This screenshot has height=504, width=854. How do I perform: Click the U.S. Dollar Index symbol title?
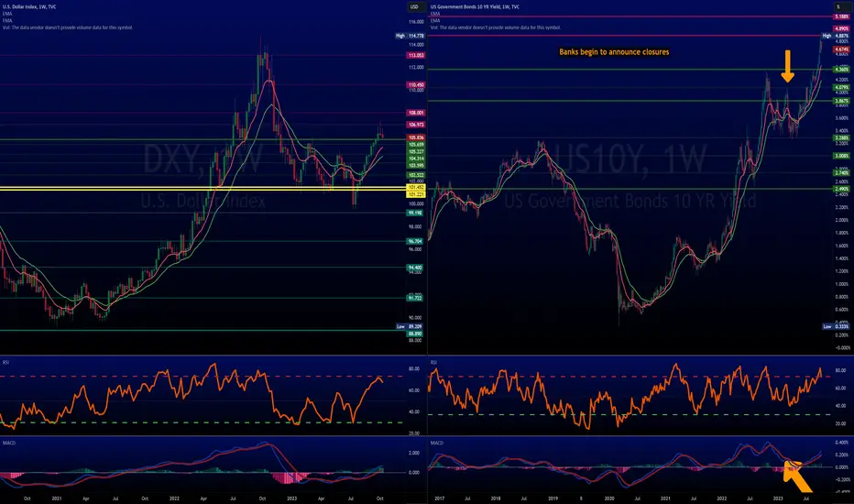click(29, 7)
